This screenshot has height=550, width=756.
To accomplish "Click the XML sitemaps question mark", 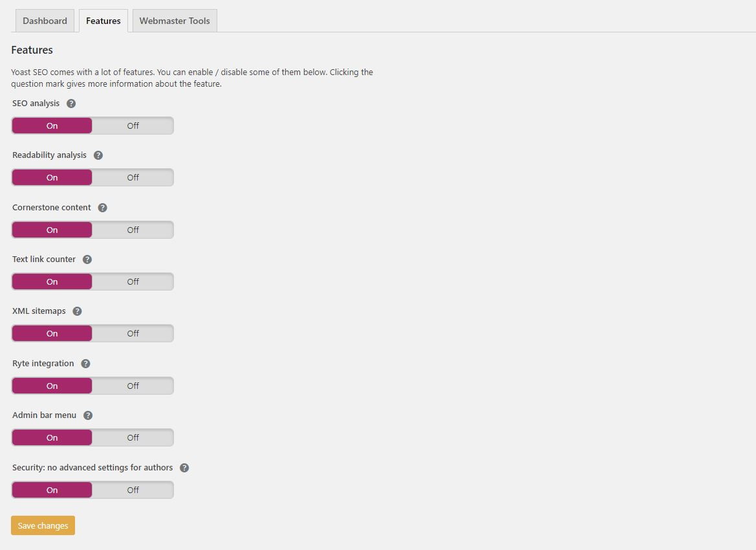I will coord(77,311).
